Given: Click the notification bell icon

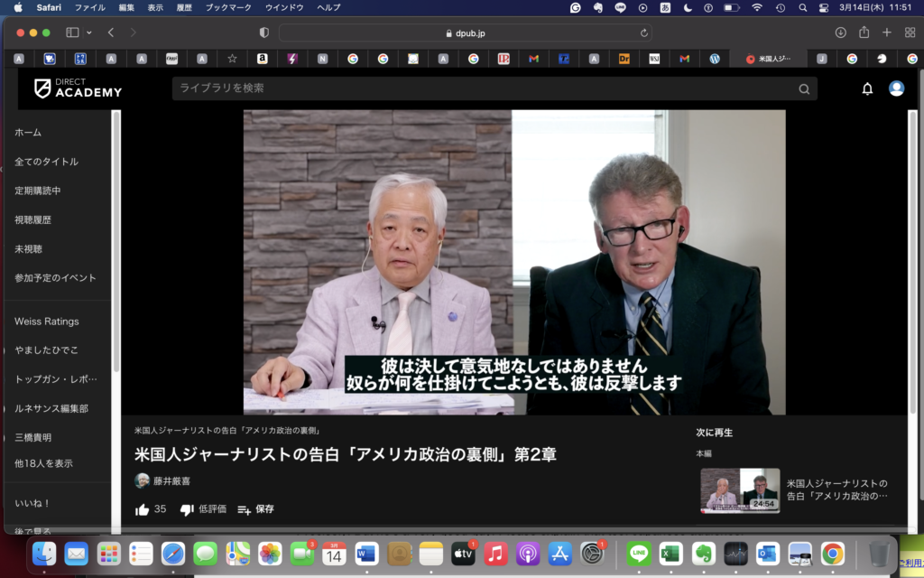Looking at the screenshot, I should click(x=867, y=89).
